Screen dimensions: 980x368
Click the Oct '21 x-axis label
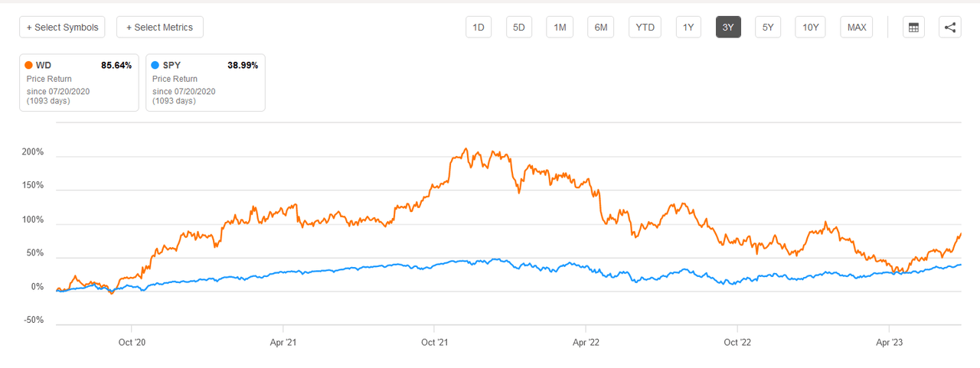click(x=435, y=344)
